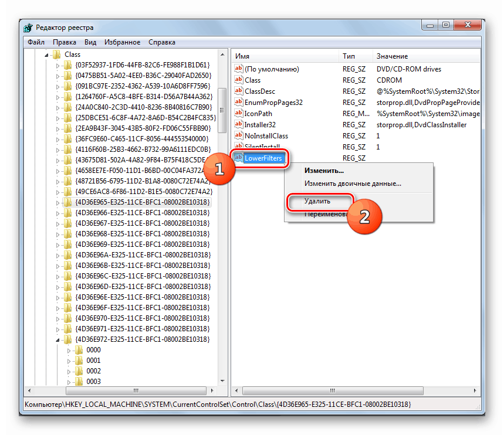Open the Файл menu

click(36, 42)
